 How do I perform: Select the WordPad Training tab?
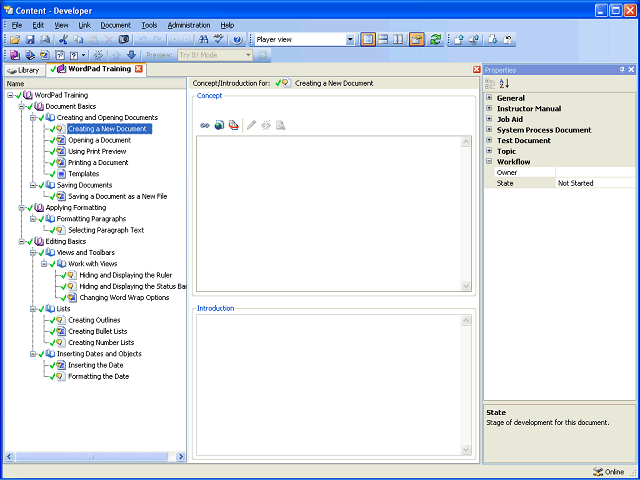pyautogui.click(x=95, y=69)
